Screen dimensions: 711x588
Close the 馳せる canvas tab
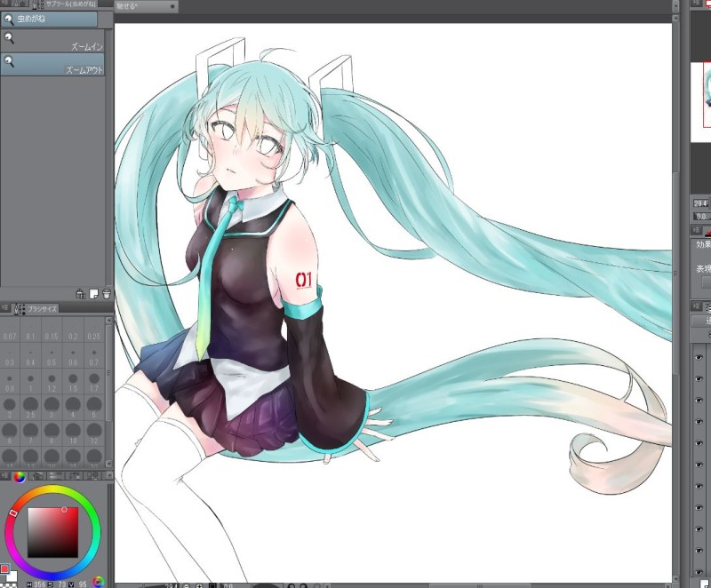coord(172,6)
